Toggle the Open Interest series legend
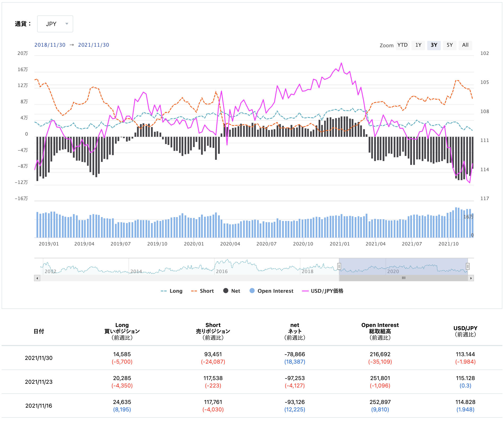This screenshot has height=422, width=504. [x=271, y=291]
